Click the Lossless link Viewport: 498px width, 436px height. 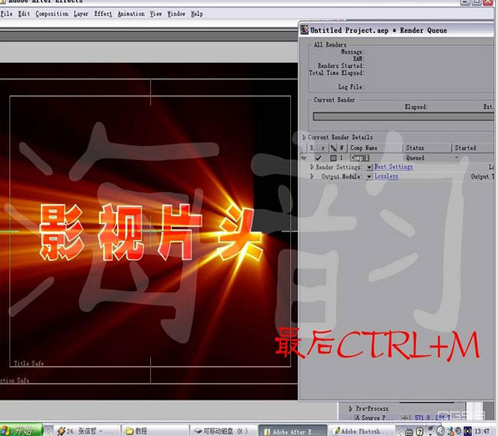386,176
